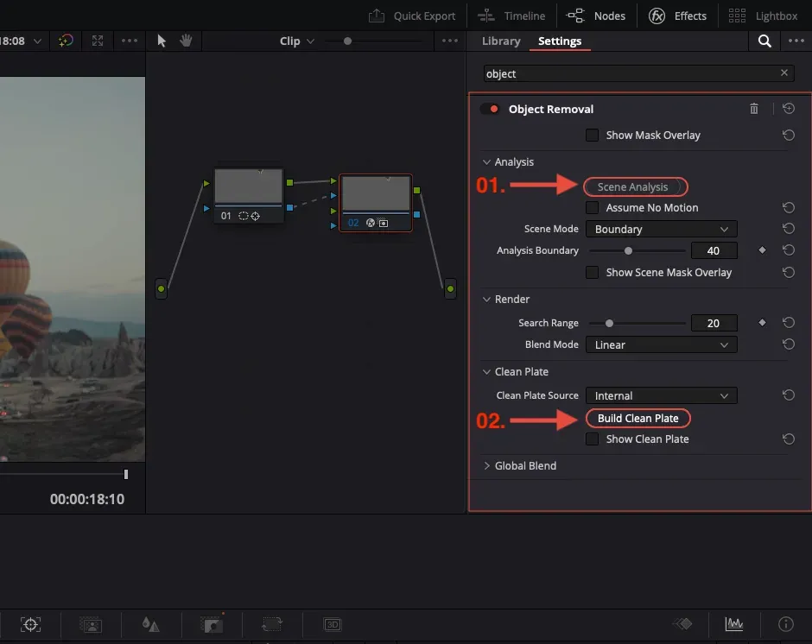Image resolution: width=812 pixels, height=644 pixels.
Task: Clear the 'object' search field
Action: (x=784, y=73)
